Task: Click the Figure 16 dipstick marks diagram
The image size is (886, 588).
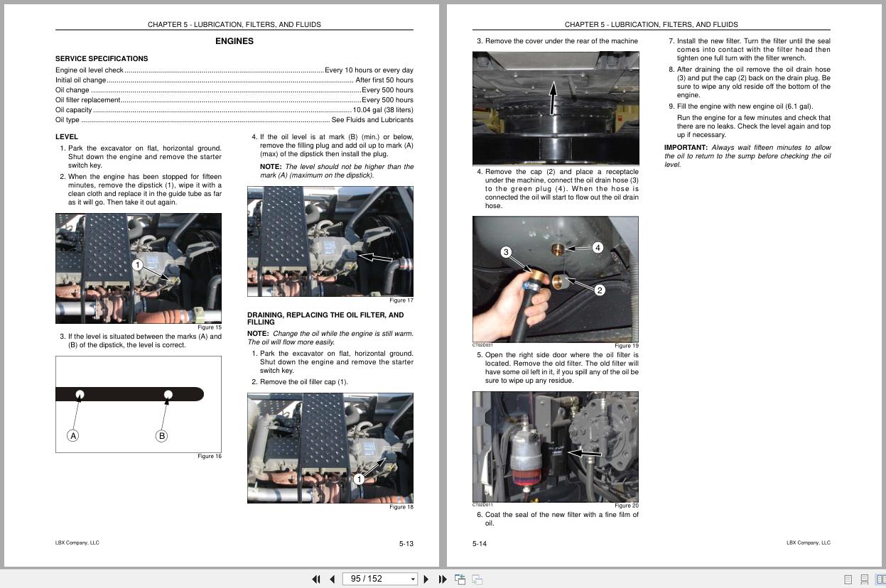Action: tap(139, 403)
